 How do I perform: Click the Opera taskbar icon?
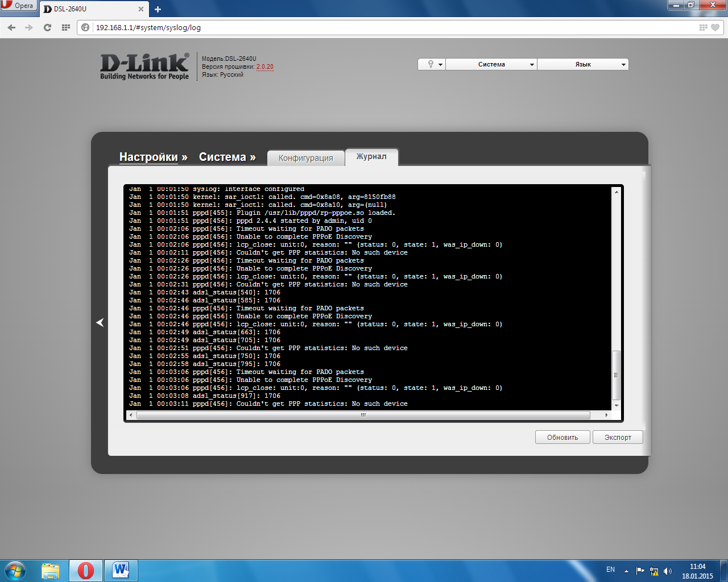[x=86, y=571]
